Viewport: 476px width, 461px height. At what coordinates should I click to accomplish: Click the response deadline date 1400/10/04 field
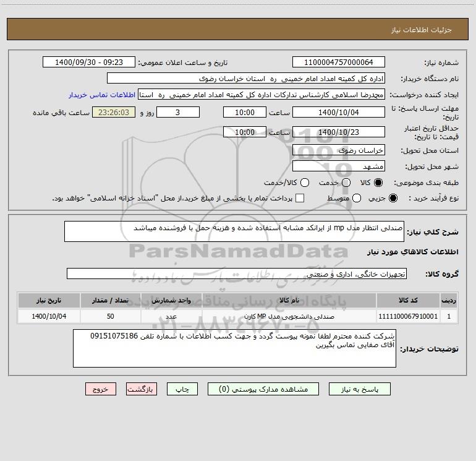[x=339, y=113]
